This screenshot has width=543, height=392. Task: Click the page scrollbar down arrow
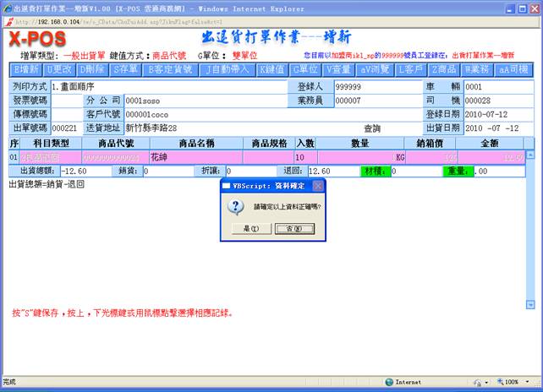[x=530, y=304]
